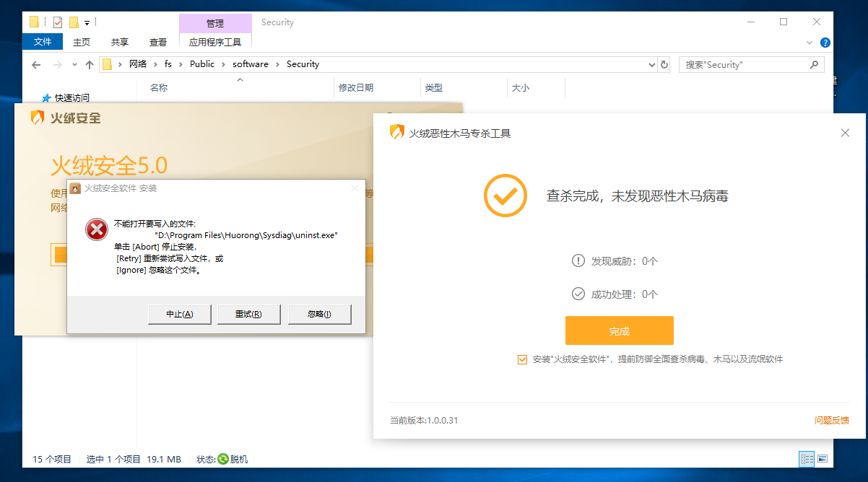
Task: Close the 火绒恶性木马专杀工具 window
Action: 846,133
